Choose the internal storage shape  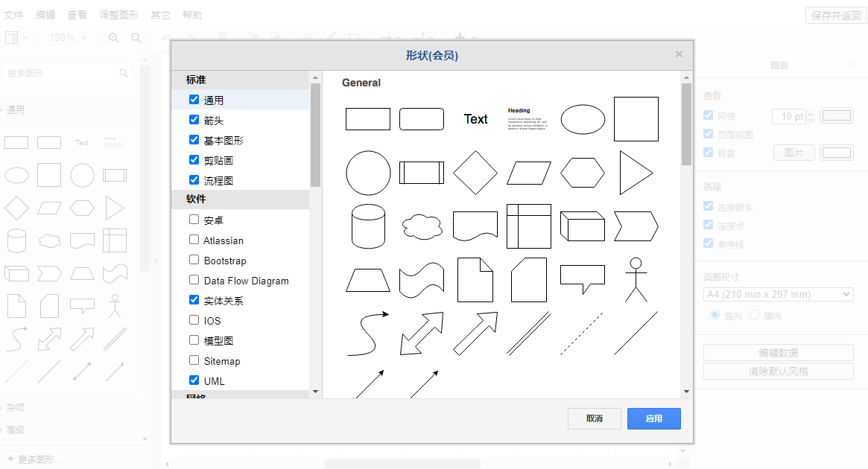529,226
